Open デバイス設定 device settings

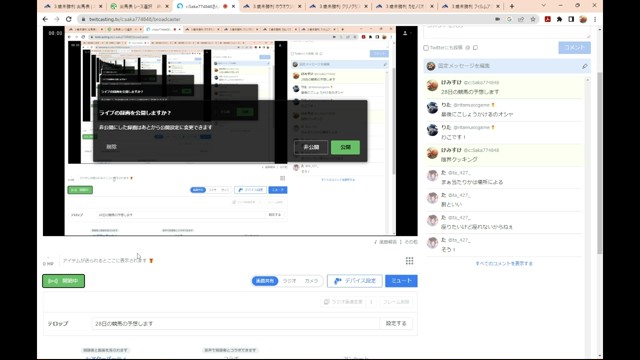(x=355, y=281)
